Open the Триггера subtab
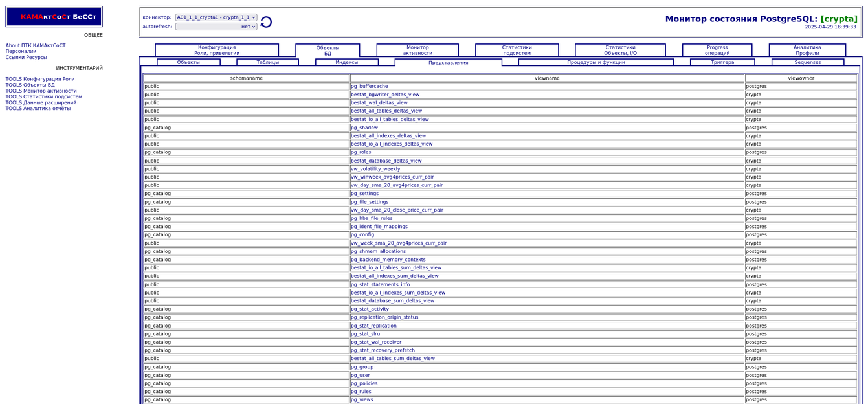868x404 pixels. tap(722, 62)
